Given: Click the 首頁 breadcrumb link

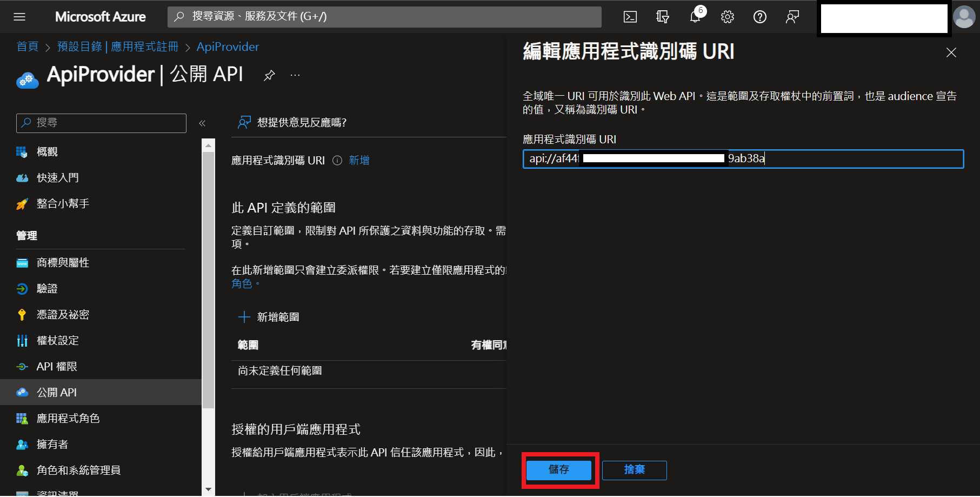Looking at the screenshot, I should pos(28,47).
